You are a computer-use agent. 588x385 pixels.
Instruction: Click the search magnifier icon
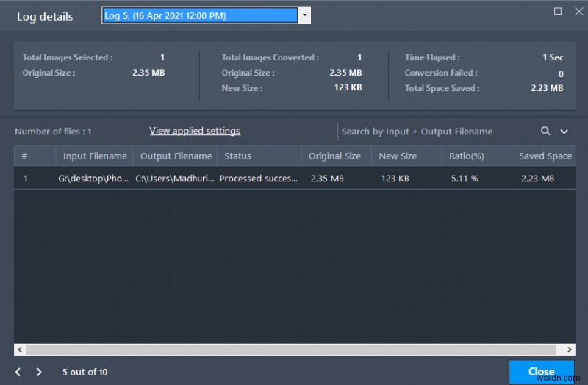tap(545, 132)
